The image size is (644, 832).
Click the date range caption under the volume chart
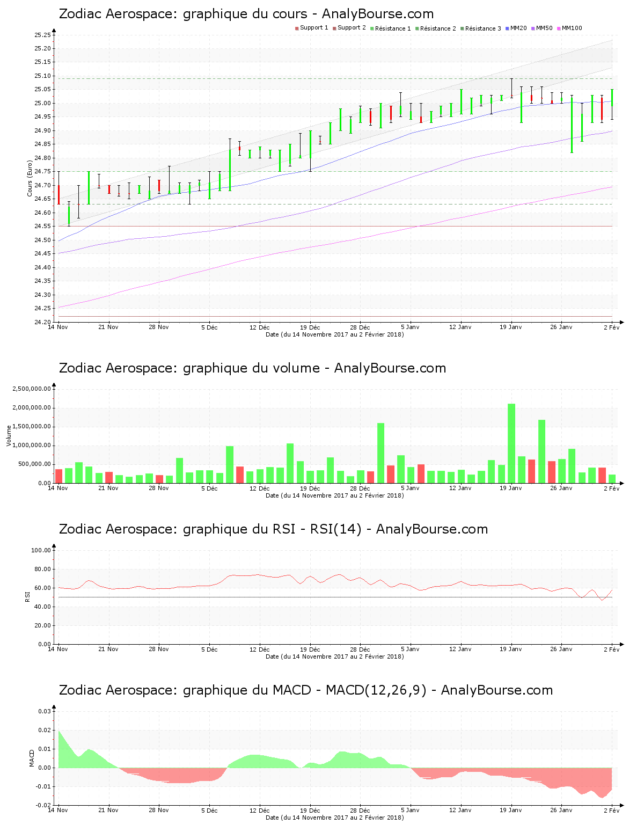(x=335, y=495)
